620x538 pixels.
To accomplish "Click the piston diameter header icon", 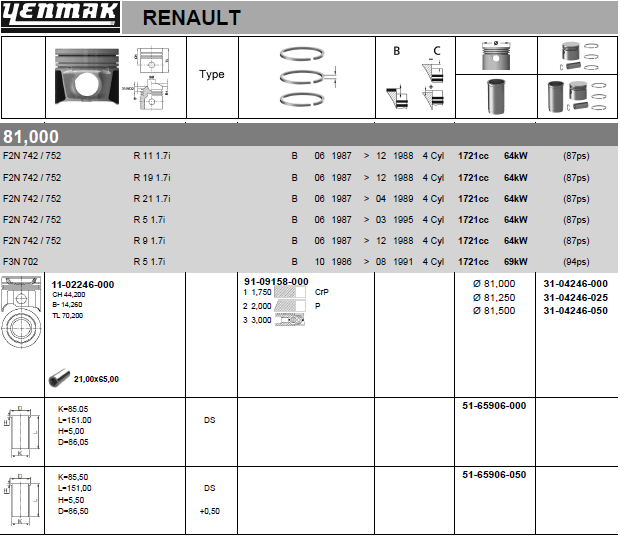I will pos(496,56).
